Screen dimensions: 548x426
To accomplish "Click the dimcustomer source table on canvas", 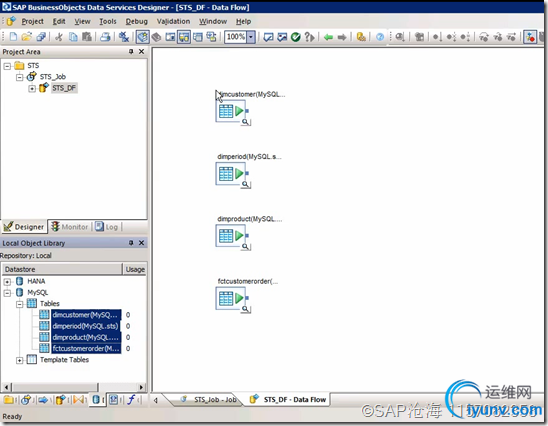I will coord(230,111).
